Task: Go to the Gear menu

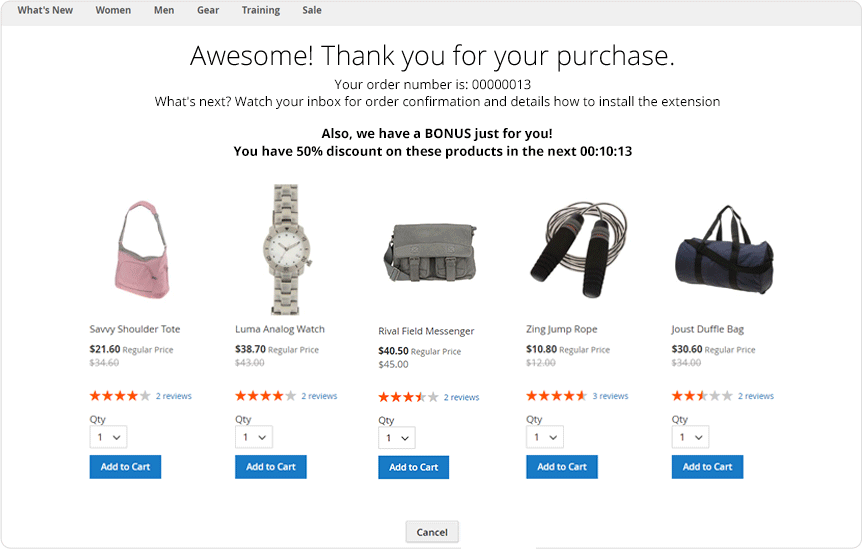Action: (208, 11)
